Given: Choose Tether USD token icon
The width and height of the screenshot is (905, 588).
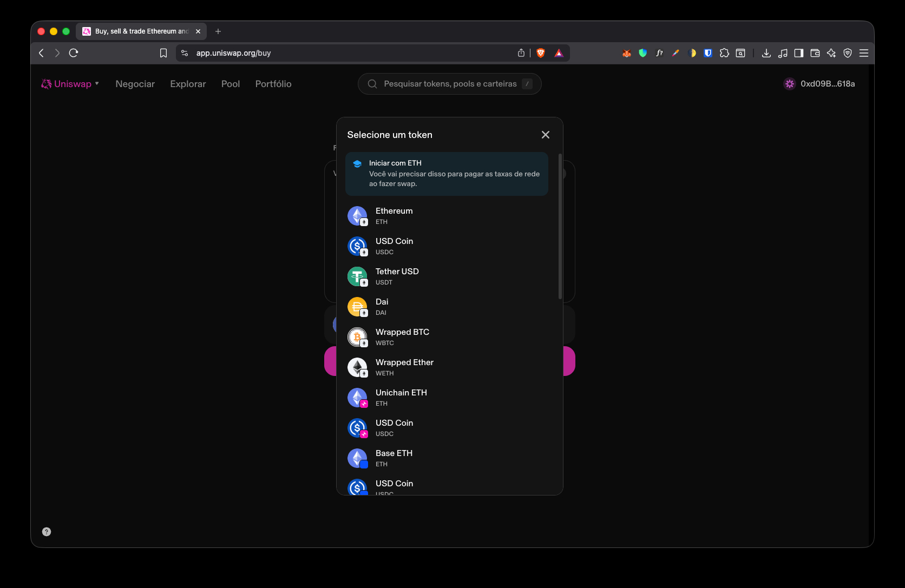Looking at the screenshot, I should pos(357,276).
